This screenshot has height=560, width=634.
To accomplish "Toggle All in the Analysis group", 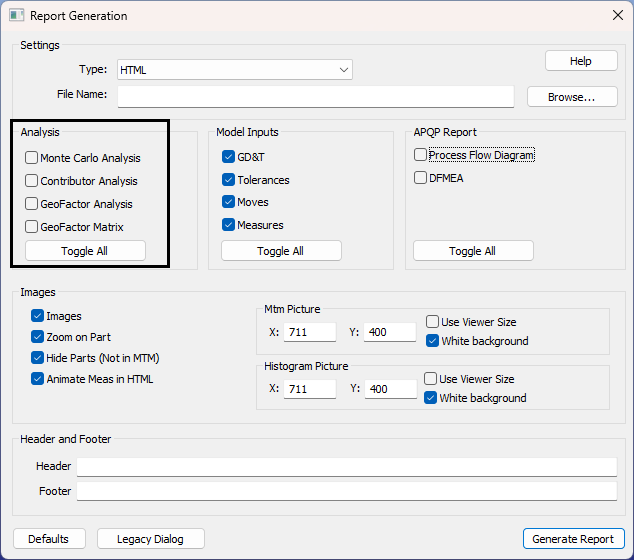I will click(85, 251).
